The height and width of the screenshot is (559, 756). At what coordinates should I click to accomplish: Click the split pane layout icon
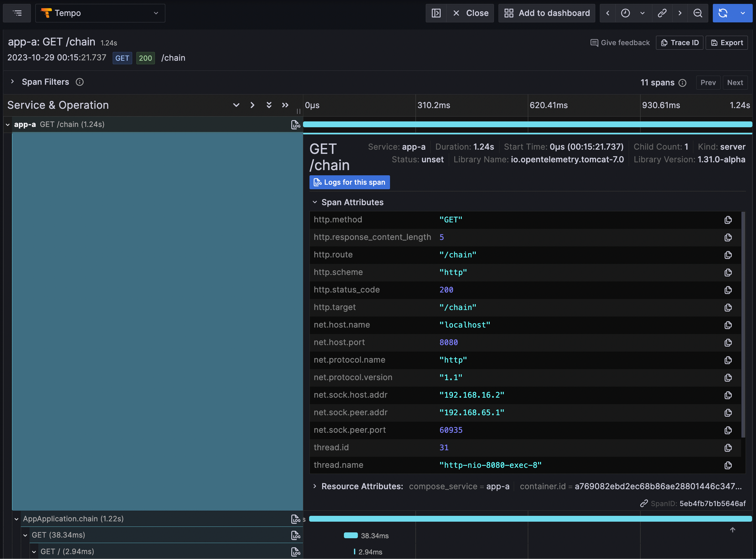(436, 13)
